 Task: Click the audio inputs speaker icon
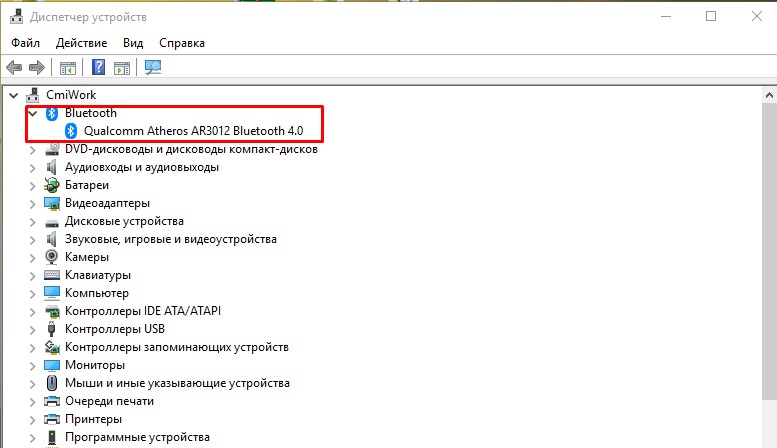tap(52, 167)
